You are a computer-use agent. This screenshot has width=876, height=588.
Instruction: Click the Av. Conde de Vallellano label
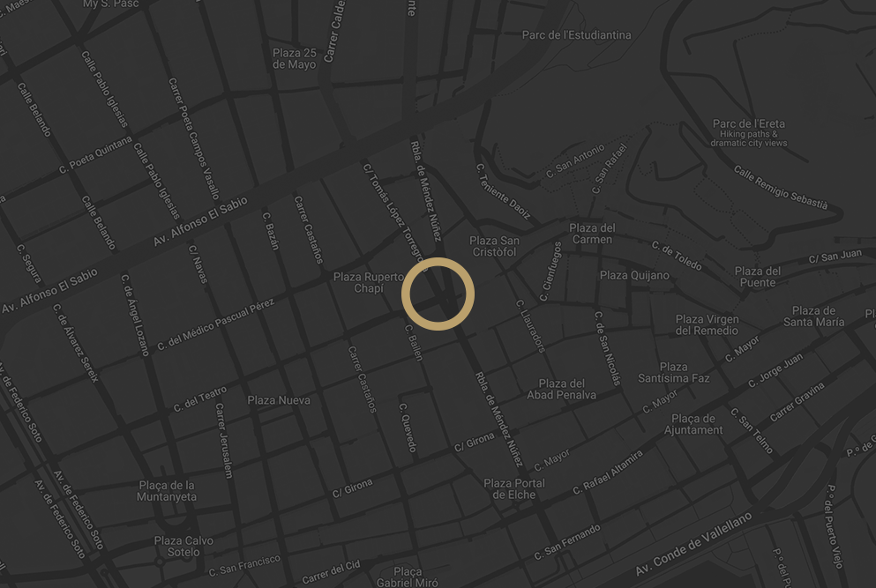point(694,544)
